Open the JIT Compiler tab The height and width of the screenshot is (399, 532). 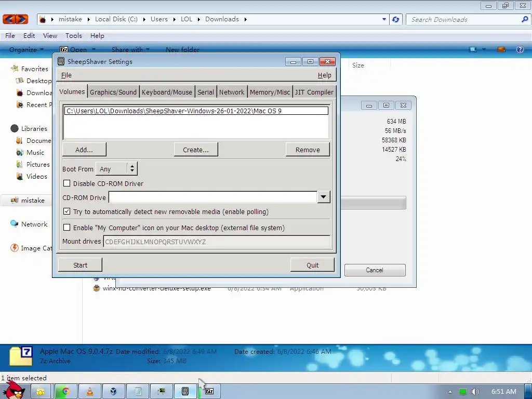[314, 92]
